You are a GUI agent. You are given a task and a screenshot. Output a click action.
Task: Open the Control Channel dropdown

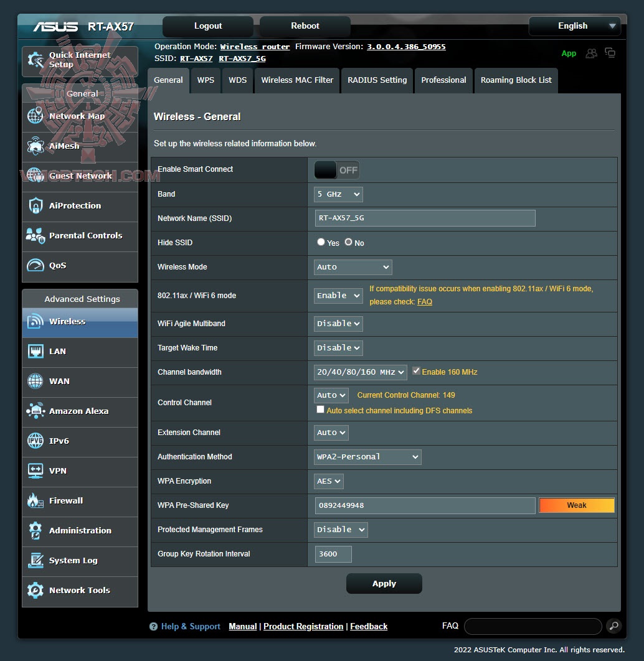coord(331,395)
